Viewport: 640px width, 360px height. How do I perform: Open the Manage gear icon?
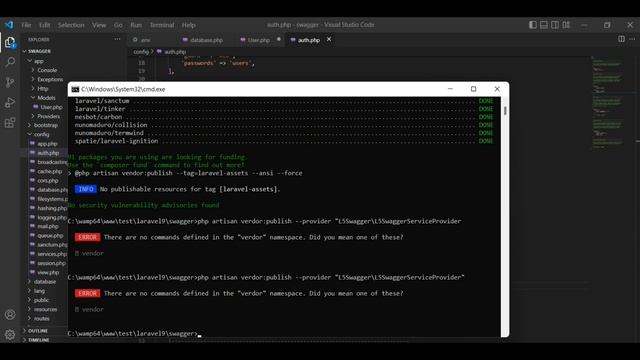point(10,335)
